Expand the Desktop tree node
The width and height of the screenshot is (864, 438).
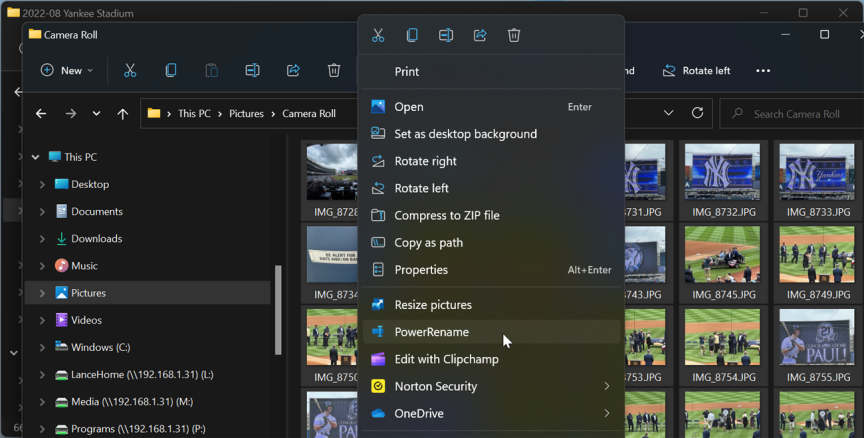[42, 185]
